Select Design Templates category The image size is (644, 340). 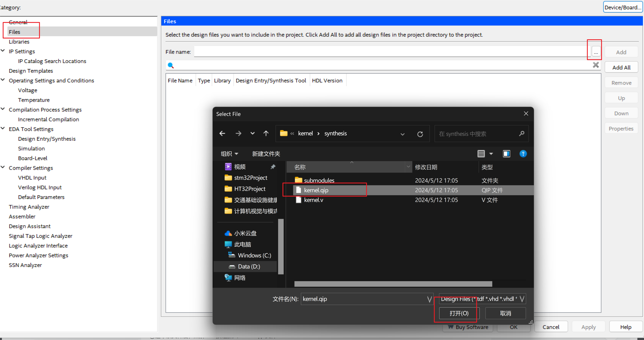(x=31, y=71)
